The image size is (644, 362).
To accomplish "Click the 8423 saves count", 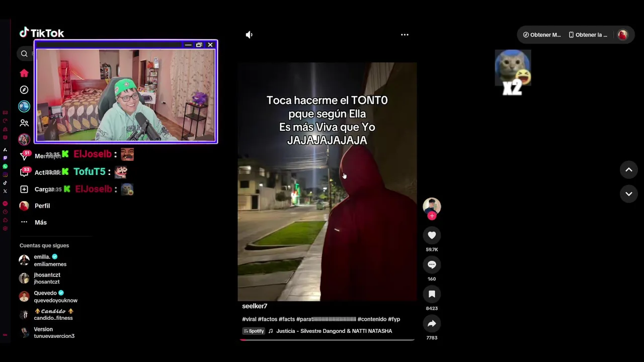I will [432, 308].
